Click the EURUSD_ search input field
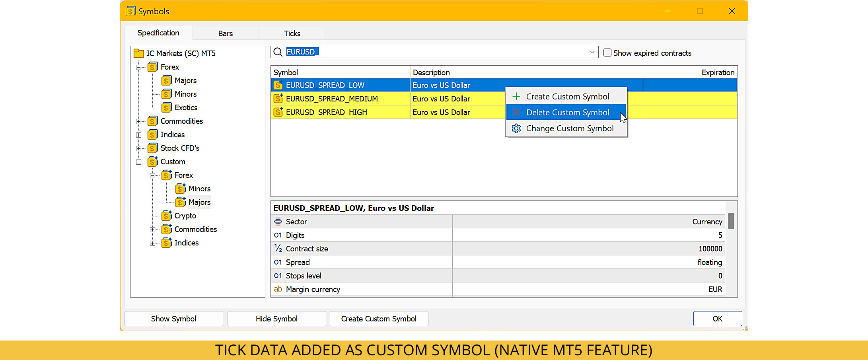Screen dimensions: 868x360 (434, 52)
